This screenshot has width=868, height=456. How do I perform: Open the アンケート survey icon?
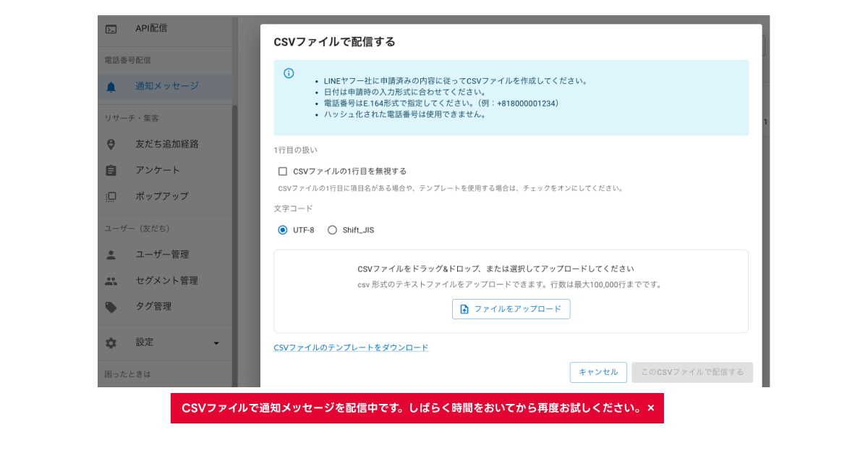pos(111,170)
